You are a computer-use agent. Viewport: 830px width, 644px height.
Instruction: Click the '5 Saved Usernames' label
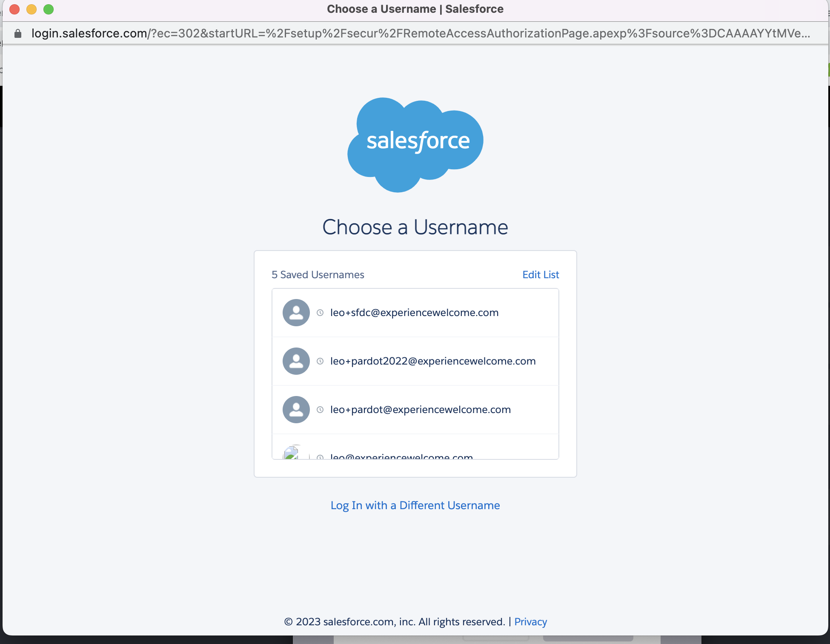click(x=318, y=275)
